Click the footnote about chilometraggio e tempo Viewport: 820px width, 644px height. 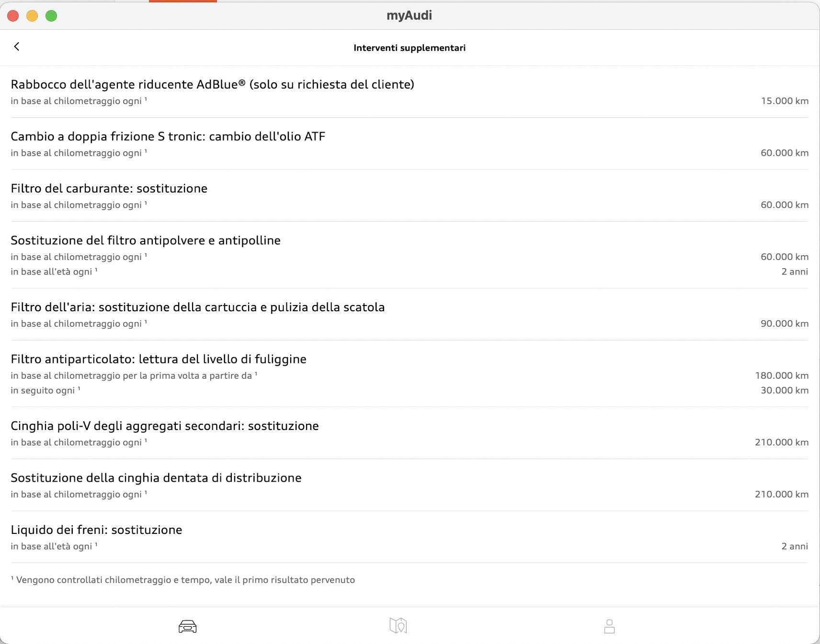[x=183, y=580]
